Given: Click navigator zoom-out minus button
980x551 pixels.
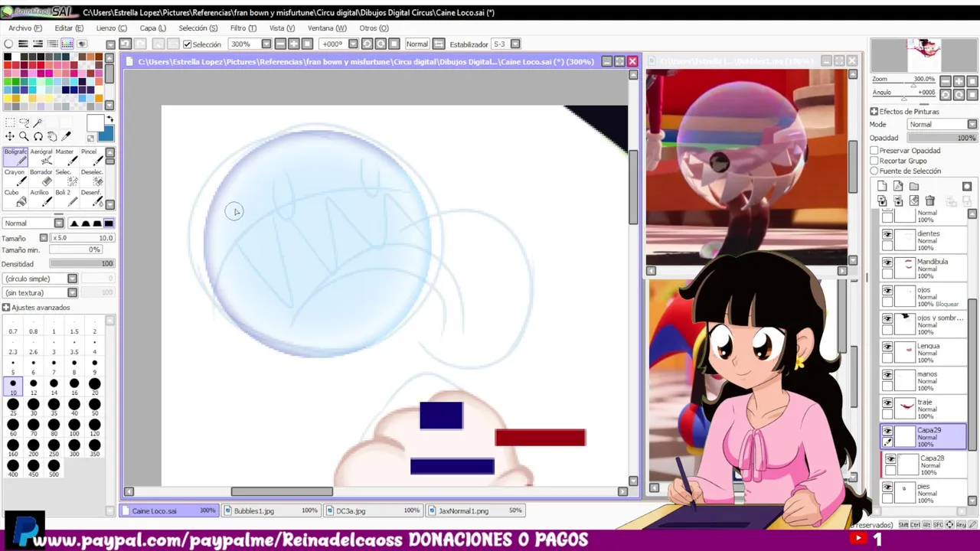Looking at the screenshot, I should (x=946, y=81).
